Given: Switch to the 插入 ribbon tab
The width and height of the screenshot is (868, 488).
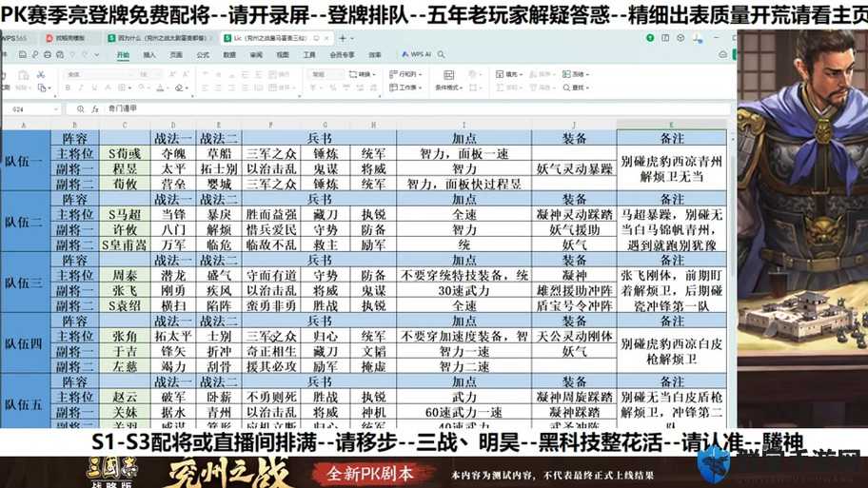Looking at the screenshot, I should [149, 55].
